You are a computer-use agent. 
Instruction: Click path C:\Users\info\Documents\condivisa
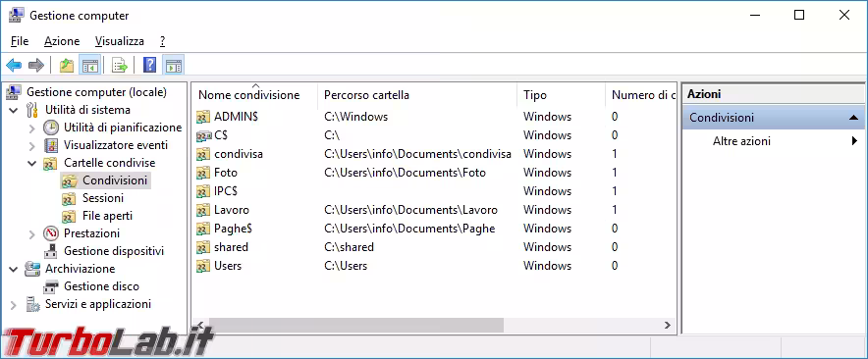click(x=417, y=154)
